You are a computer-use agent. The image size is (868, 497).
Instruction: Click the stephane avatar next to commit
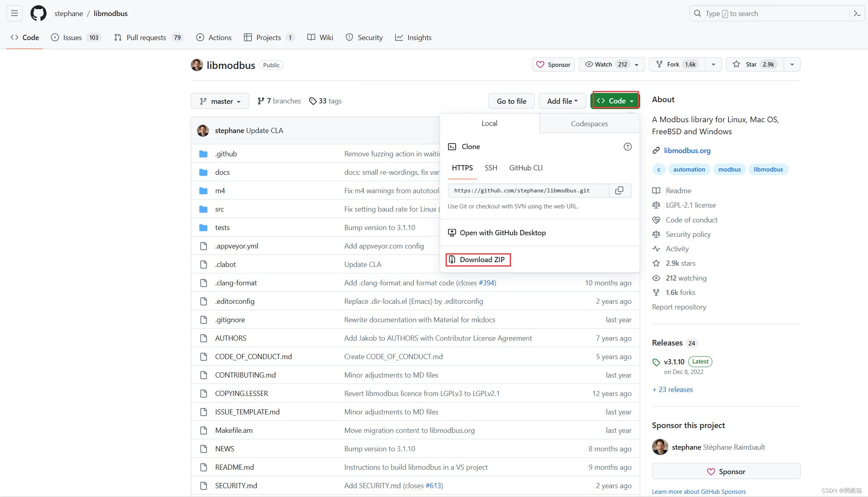pos(203,131)
